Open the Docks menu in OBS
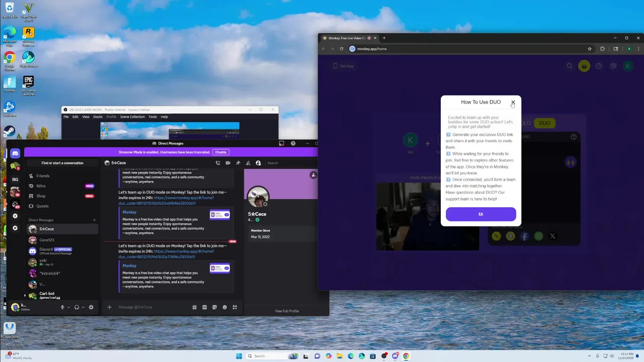This screenshot has height=362, width=644. 98,117
